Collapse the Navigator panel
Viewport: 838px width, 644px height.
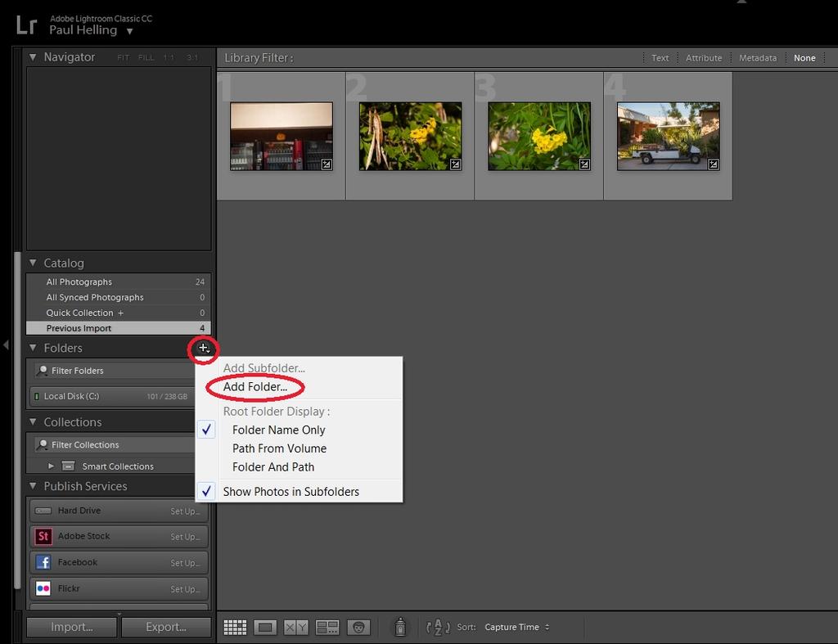click(x=34, y=57)
